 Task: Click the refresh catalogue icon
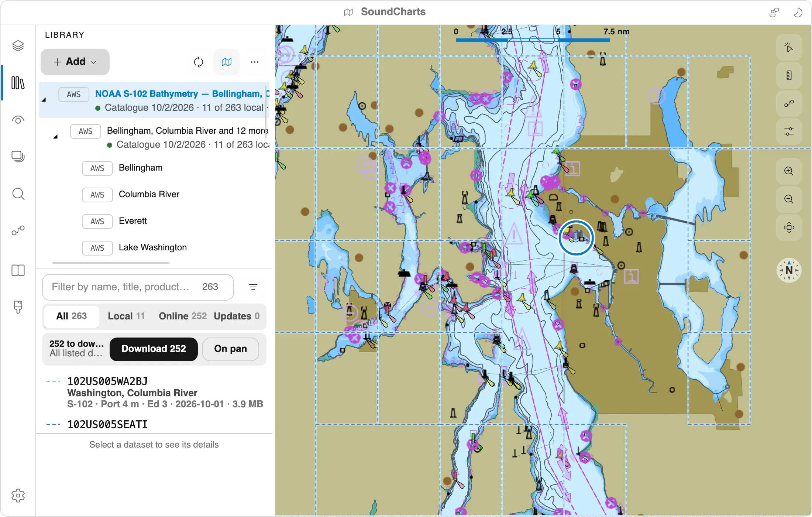(x=199, y=62)
